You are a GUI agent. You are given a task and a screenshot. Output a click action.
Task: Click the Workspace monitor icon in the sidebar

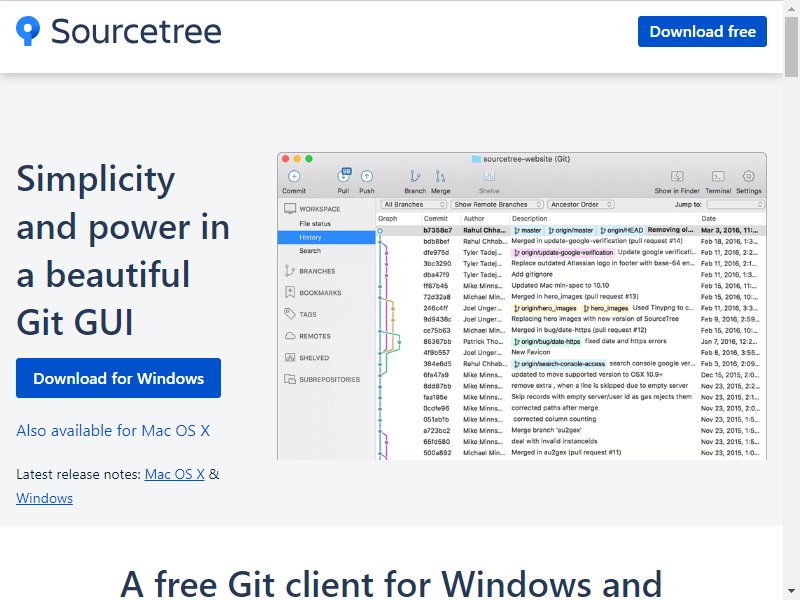[x=290, y=208]
